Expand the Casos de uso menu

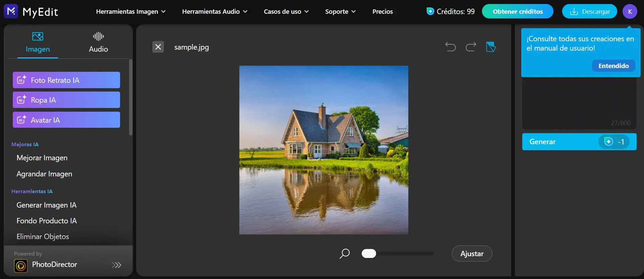(x=286, y=11)
